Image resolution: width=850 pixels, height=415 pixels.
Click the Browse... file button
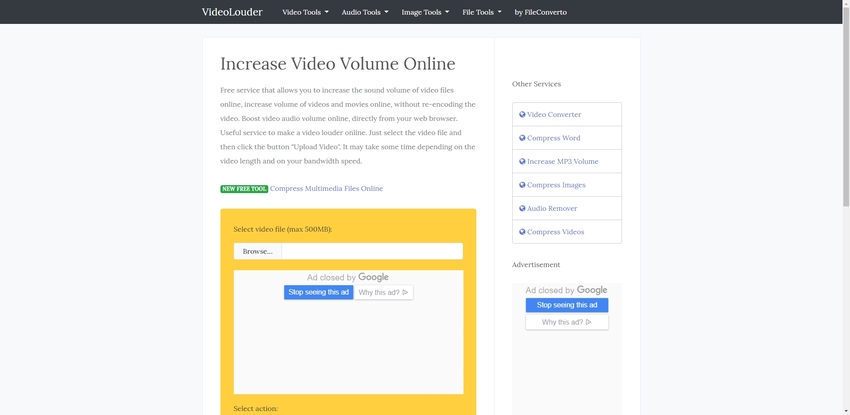pos(257,251)
